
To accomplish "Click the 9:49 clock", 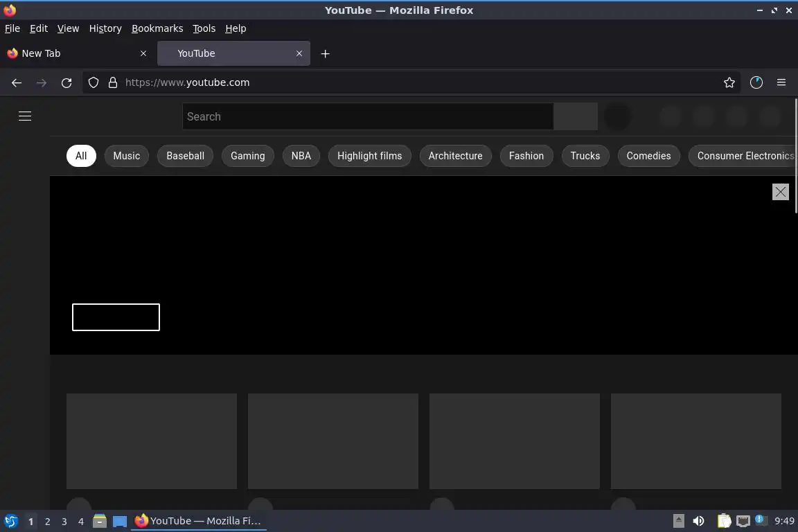I will point(784,521).
